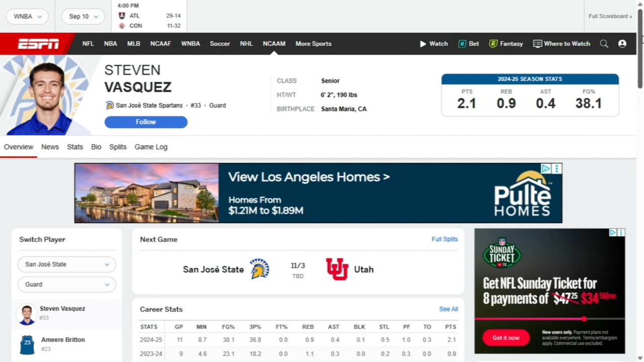Open See All career stats
The height and width of the screenshot is (362, 644).
point(448,309)
